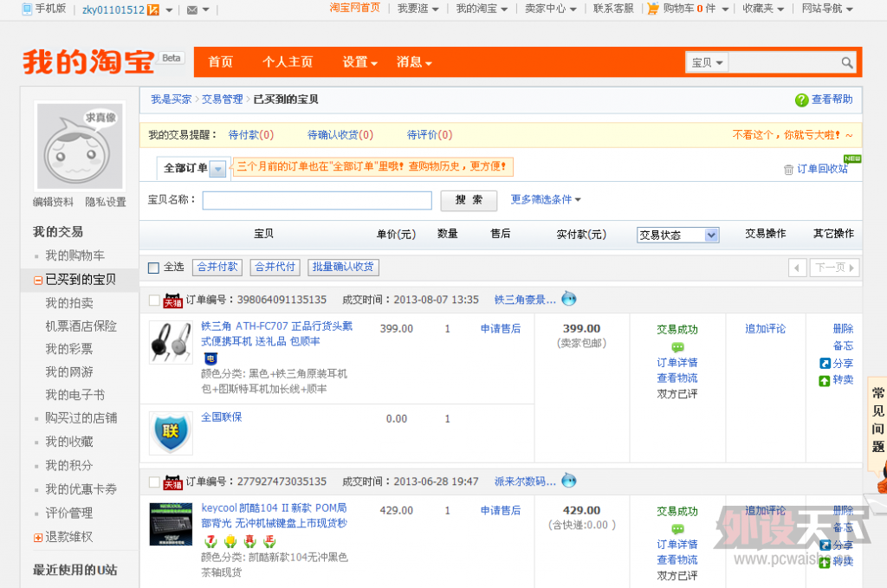Click 淘宝网首页 link in top bar
Image resolution: width=887 pixels, height=588 pixels.
pos(354,8)
